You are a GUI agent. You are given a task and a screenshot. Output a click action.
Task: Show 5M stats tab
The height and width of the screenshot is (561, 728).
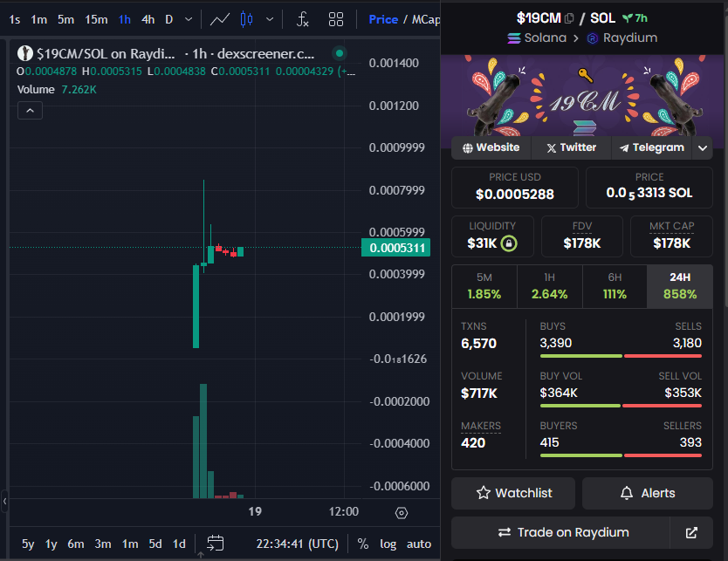(484, 286)
